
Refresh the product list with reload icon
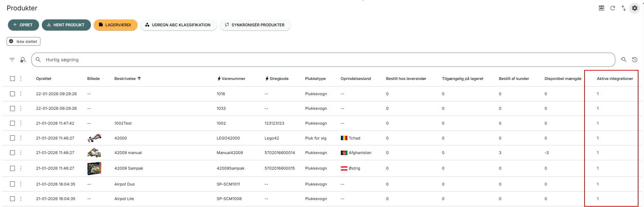pos(613,8)
